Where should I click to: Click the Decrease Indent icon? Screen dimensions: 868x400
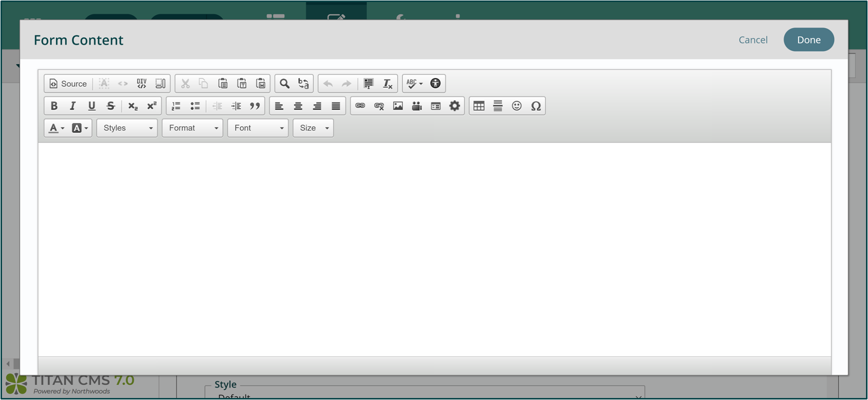(217, 106)
